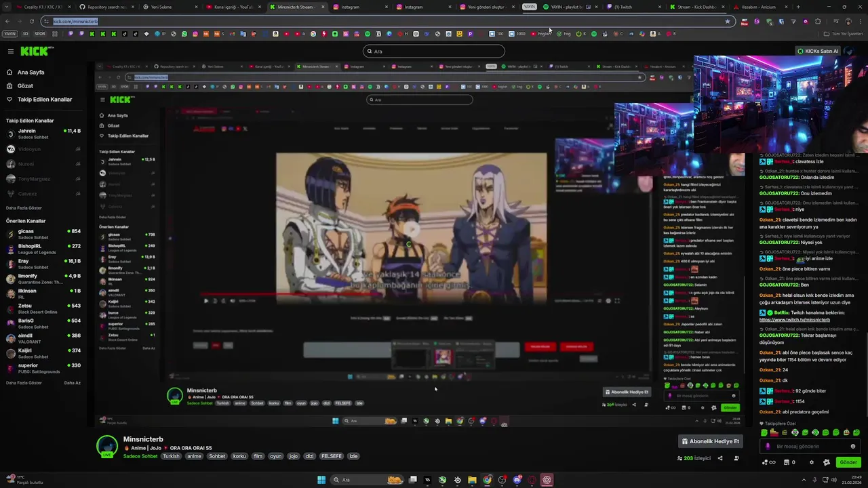Image resolution: width=868 pixels, height=488 pixels.
Task: Send chat message with Gönder button
Action: pyautogui.click(x=848, y=462)
